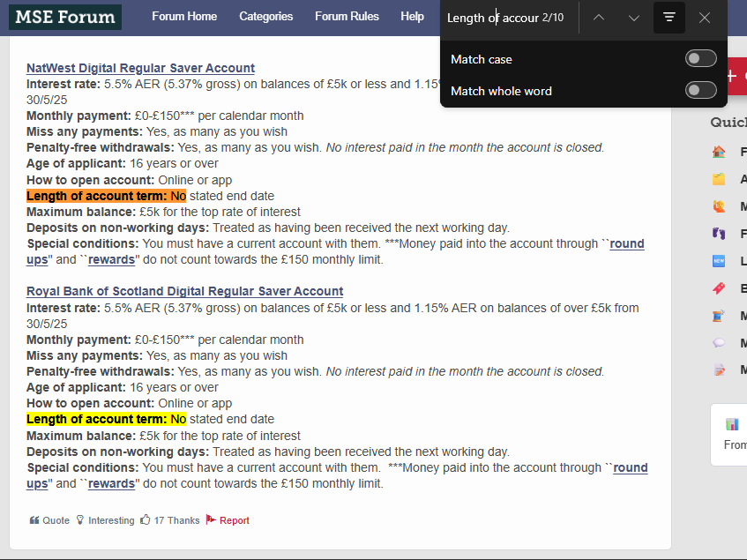Open Forum Rules from the top menu
Image resolution: width=747 pixels, height=560 pixels.
point(347,17)
